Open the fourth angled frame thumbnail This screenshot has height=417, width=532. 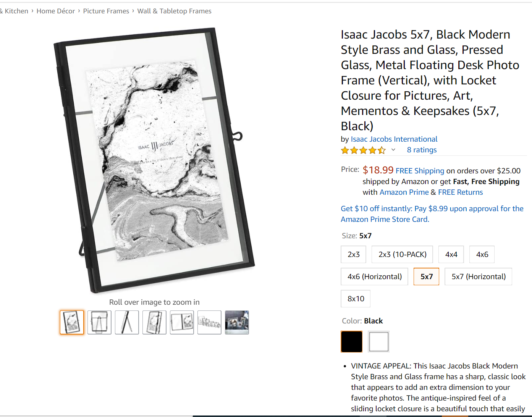[154, 322]
